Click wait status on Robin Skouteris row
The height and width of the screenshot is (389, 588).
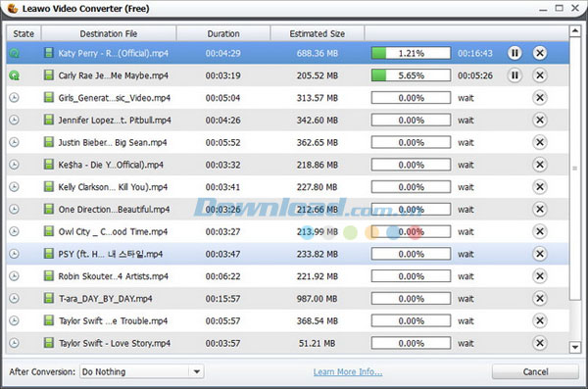(465, 276)
